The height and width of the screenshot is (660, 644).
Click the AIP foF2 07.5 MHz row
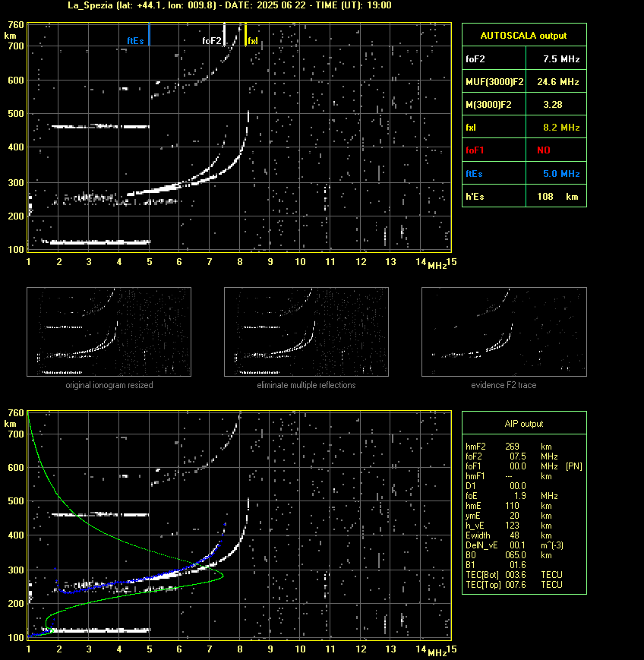[512, 456]
